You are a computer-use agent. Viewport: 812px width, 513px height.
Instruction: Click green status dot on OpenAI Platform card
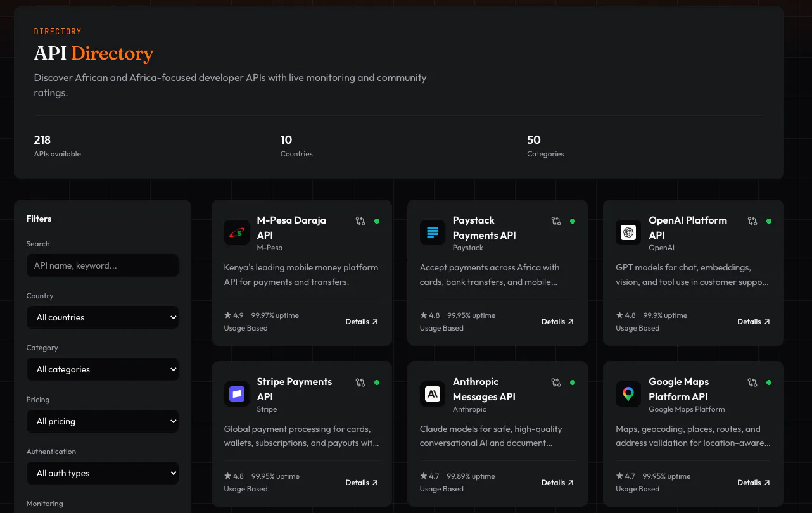click(x=769, y=221)
